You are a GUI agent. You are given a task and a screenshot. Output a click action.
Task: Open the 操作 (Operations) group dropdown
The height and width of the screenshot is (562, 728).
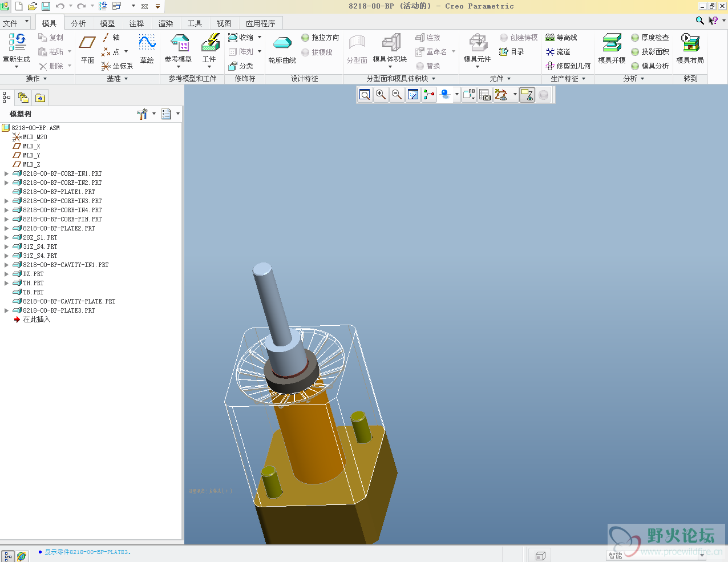coord(37,79)
